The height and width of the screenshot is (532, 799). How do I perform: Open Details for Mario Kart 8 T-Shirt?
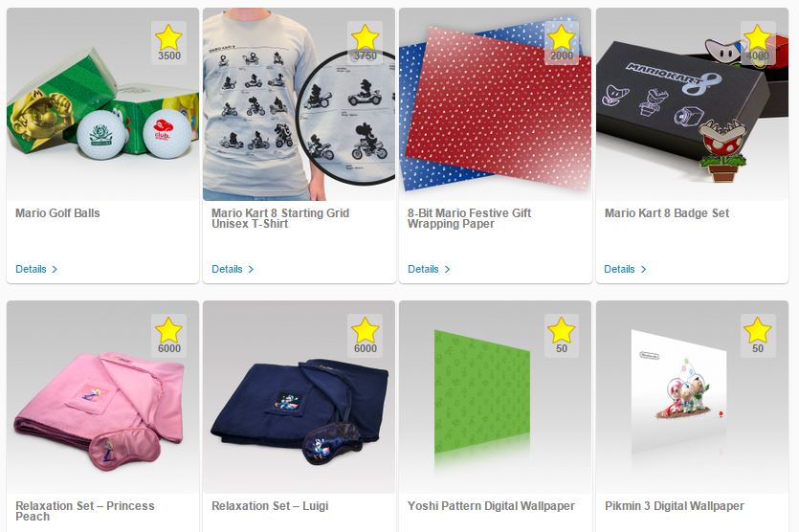pyautogui.click(x=233, y=269)
